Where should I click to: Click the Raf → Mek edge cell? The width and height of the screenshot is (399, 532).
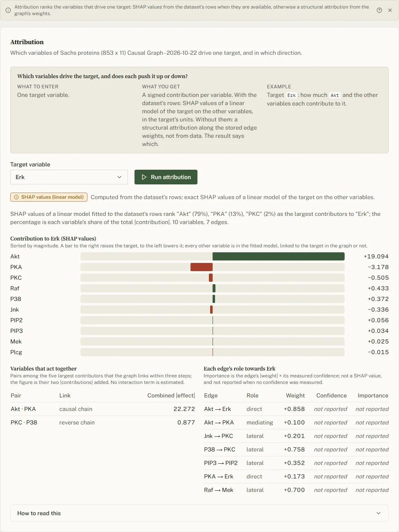pyautogui.click(x=219, y=490)
